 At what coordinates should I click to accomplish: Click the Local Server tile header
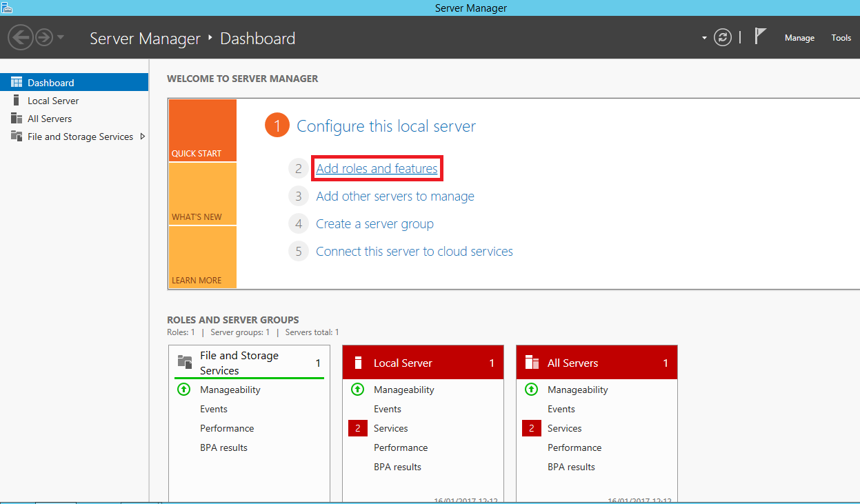click(x=423, y=363)
